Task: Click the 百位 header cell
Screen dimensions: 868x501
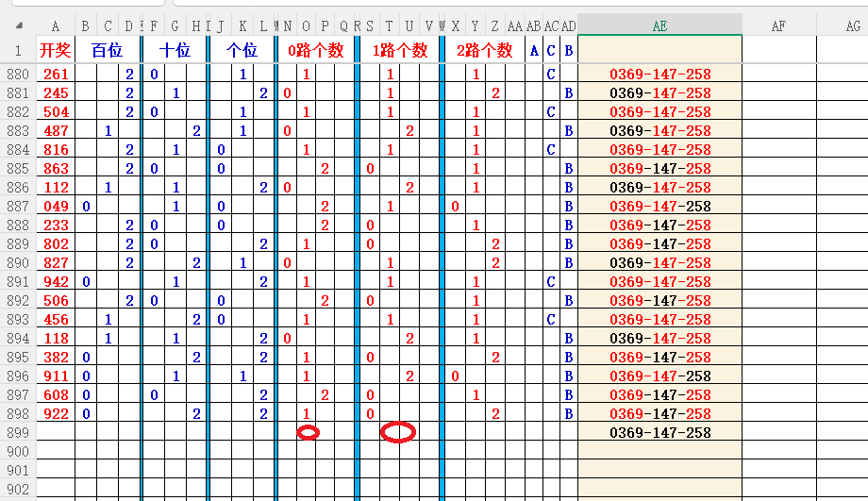Action: [108, 50]
